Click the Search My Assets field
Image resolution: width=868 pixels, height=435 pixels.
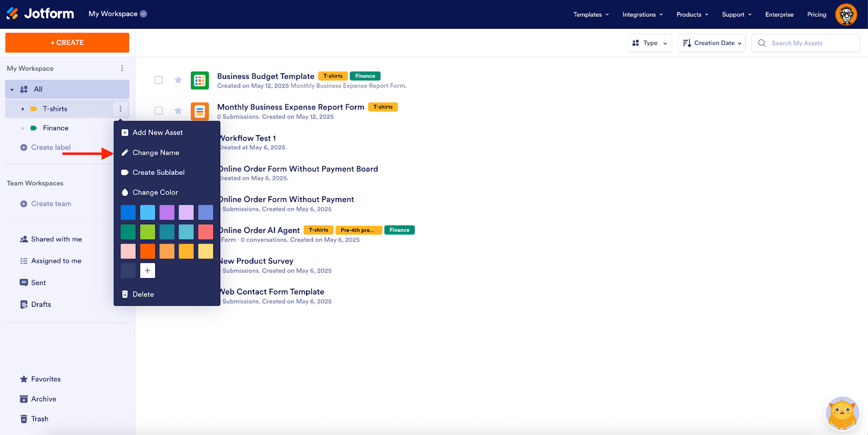tap(806, 43)
